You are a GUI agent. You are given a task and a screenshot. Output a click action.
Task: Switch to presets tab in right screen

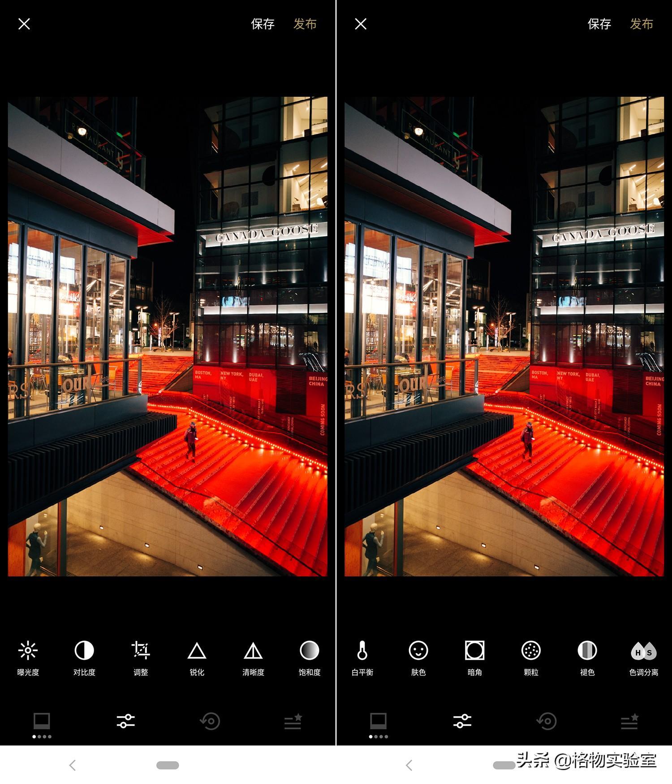click(378, 722)
